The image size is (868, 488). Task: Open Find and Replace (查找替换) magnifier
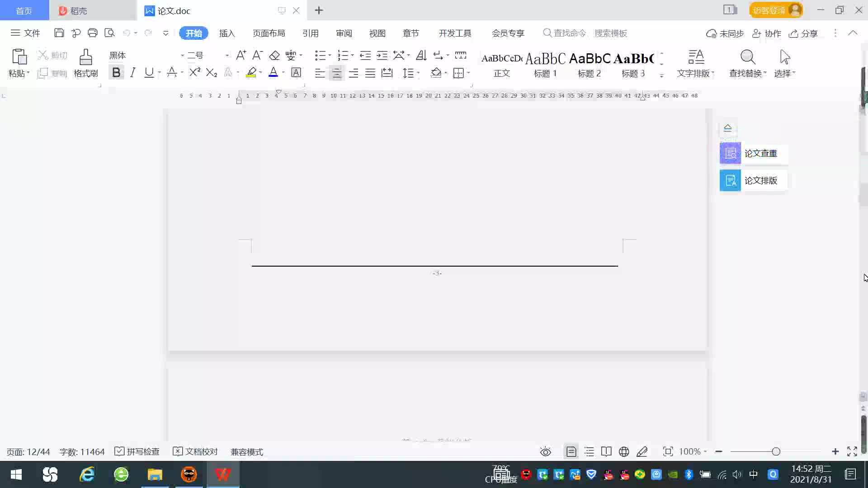(x=748, y=58)
